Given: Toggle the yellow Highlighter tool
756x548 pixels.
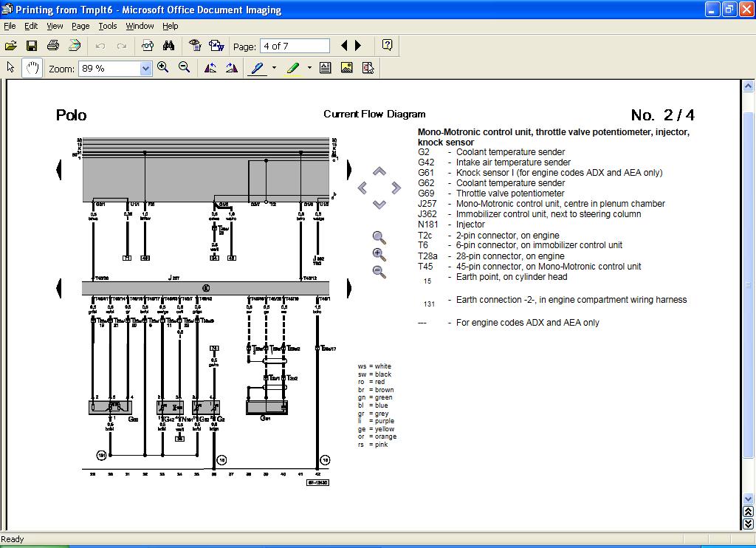Looking at the screenshot, I should point(293,68).
